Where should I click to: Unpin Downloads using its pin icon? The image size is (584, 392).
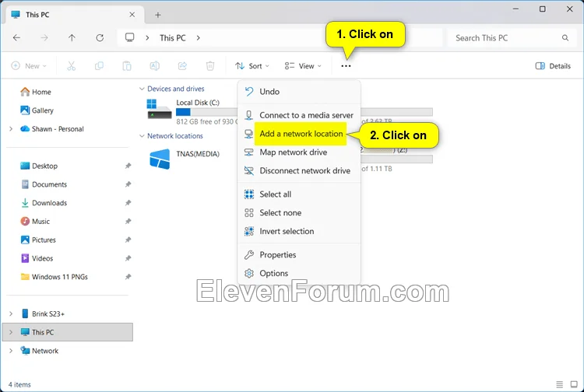(128, 203)
